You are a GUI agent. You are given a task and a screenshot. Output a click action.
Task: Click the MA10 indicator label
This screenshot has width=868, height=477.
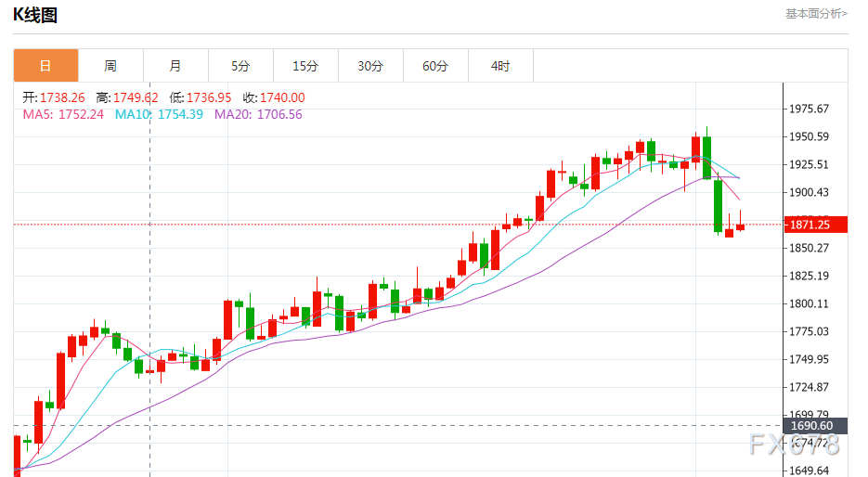click(159, 114)
